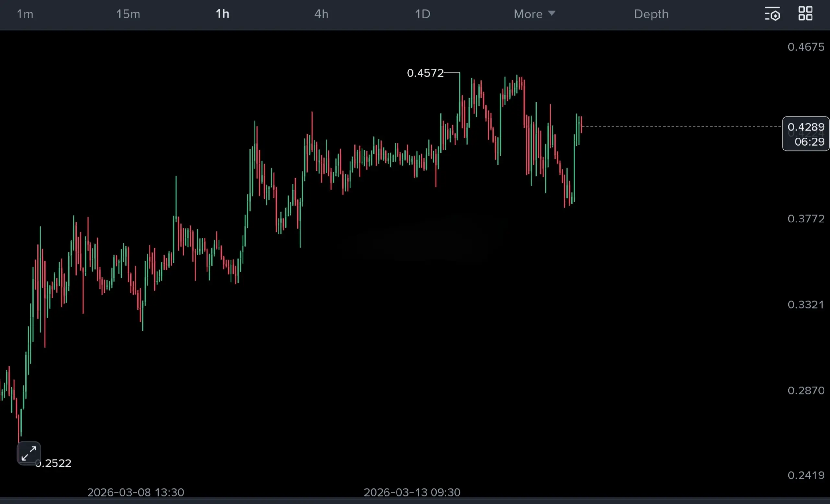830x504 pixels.
Task: Expand the More timeframes dropdown
Action: click(528, 14)
